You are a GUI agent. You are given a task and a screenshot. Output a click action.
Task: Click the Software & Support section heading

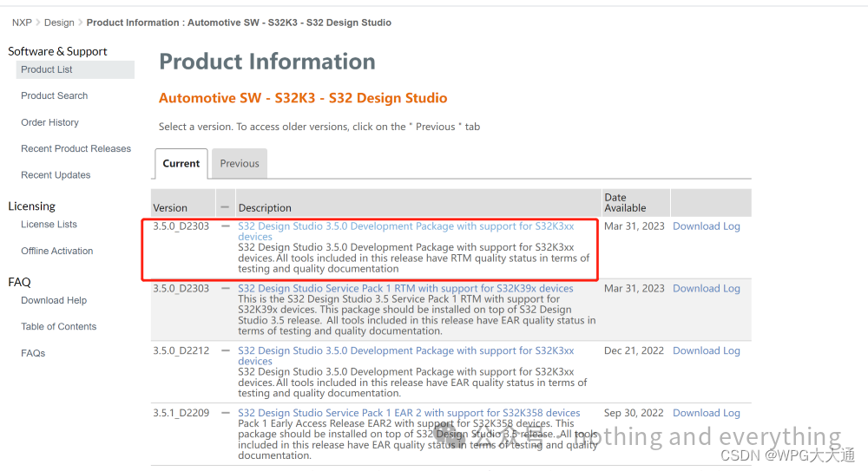(x=57, y=51)
